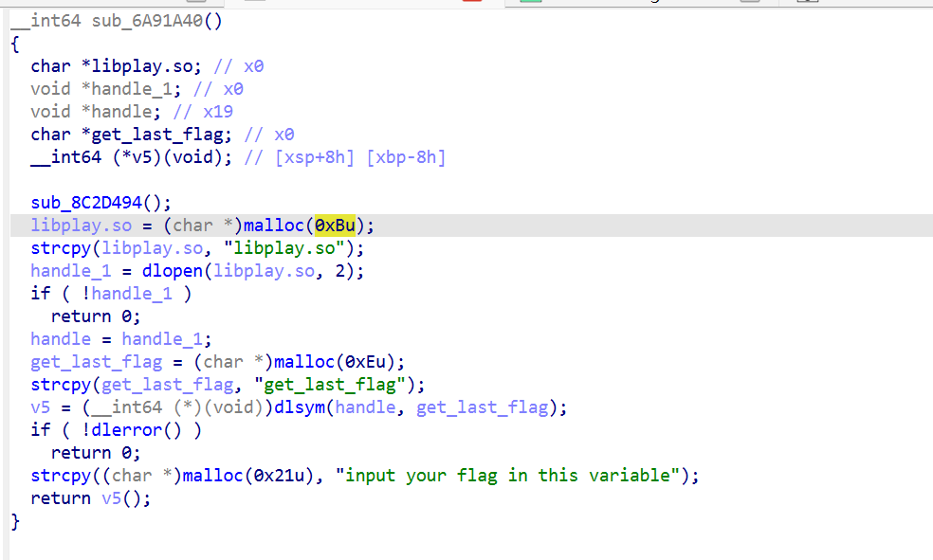The height and width of the screenshot is (560, 933).
Task: Click malloc on the 0xBu line
Action: [274, 226]
